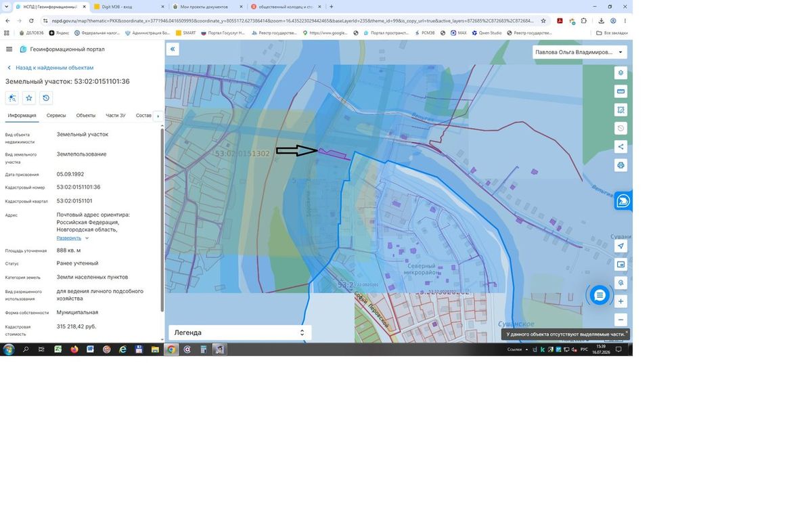Switch to the Информация tab
This screenshot has height=505, width=812.
tap(22, 116)
